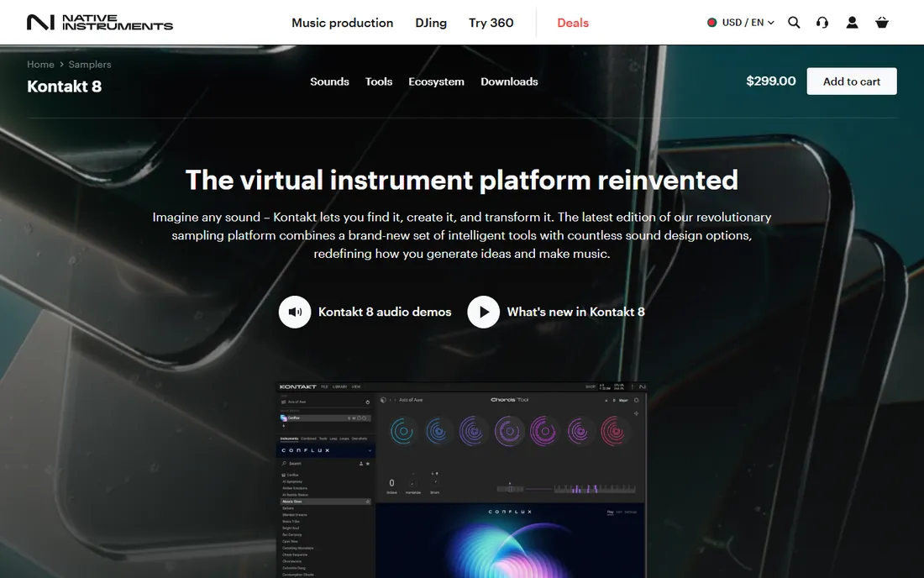The width and height of the screenshot is (924, 578).
Task: Open the DJing menu
Action: pyautogui.click(x=431, y=23)
